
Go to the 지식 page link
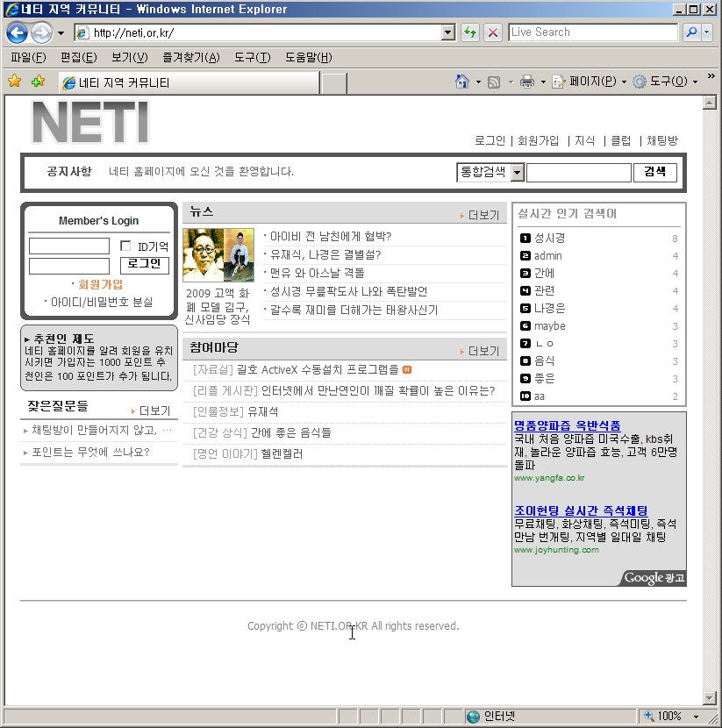(x=584, y=140)
